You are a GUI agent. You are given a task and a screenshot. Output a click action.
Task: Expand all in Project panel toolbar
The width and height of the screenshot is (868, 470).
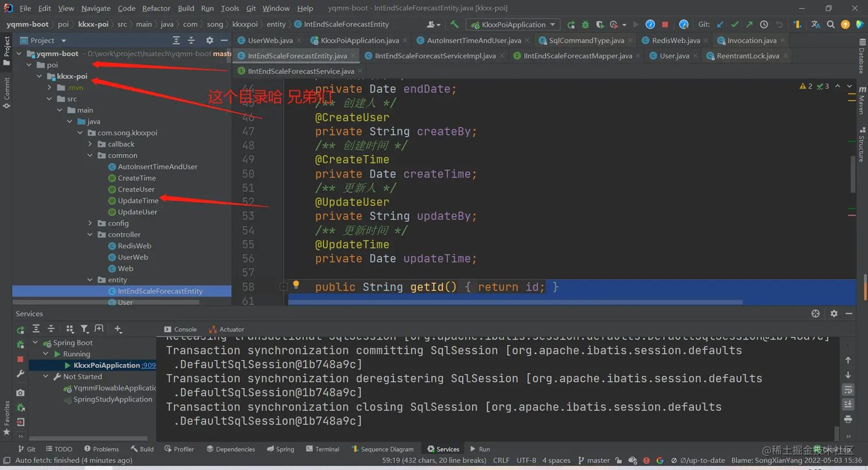[176, 40]
